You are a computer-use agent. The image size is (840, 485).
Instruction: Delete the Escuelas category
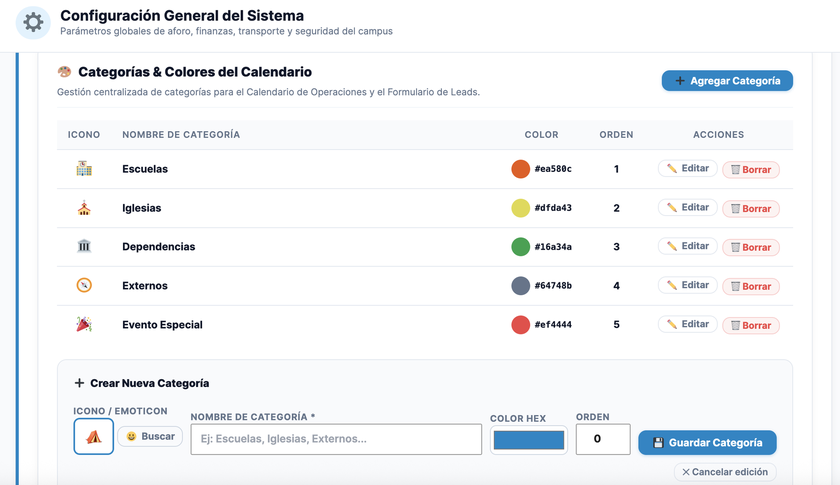751,169
